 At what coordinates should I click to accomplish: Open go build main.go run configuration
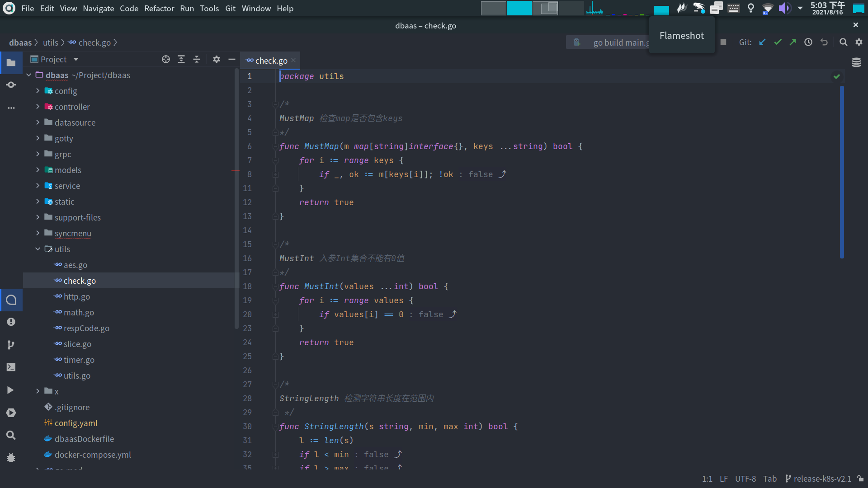click(608, 42)
